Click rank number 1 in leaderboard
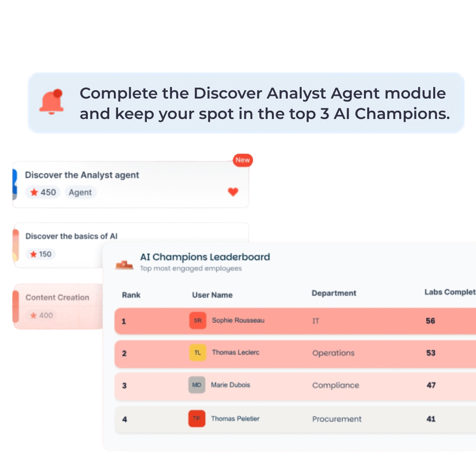This screenshot has width=476, height=476. coord(124,322)
